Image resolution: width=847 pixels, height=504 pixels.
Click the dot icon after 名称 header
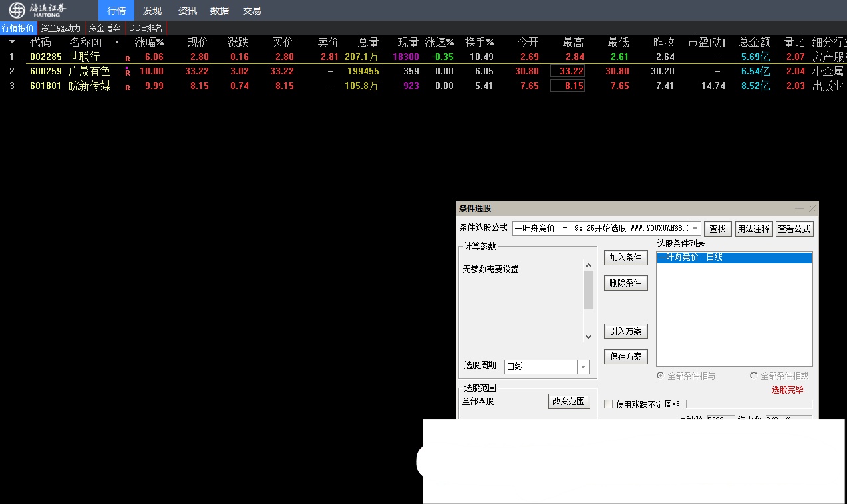[x=117, y=43]
